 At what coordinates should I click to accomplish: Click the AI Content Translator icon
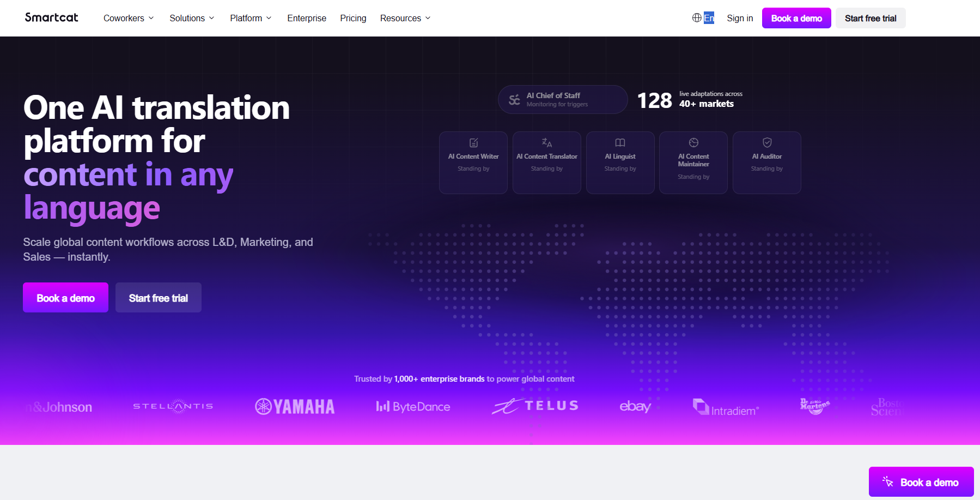click(547, 143)
